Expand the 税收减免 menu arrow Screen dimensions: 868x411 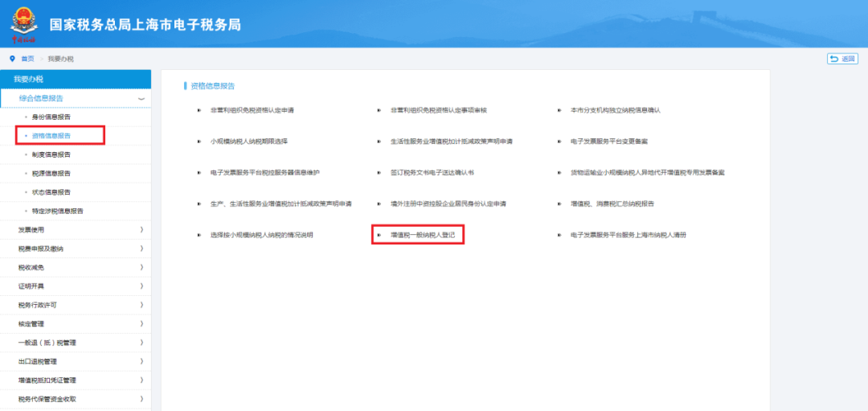[141, 268]
